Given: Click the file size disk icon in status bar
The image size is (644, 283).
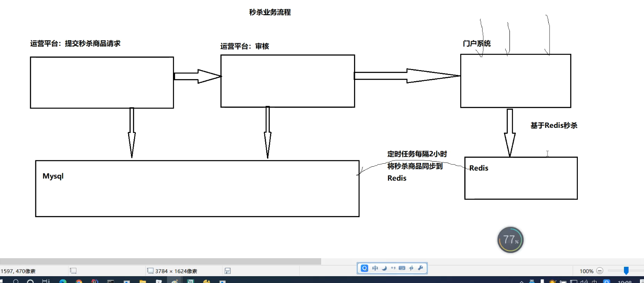Looking at the screenshot, I should click(x=228, y=271).
